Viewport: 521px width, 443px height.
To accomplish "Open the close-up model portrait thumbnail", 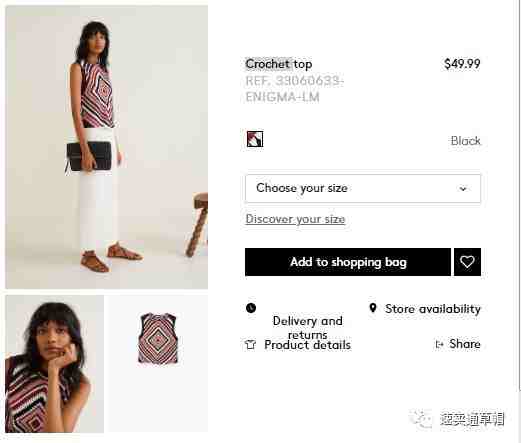I will click(54, 364).
